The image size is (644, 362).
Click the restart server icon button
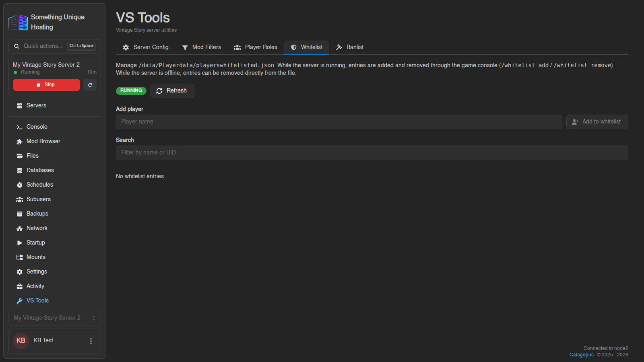tap(90, 85)
